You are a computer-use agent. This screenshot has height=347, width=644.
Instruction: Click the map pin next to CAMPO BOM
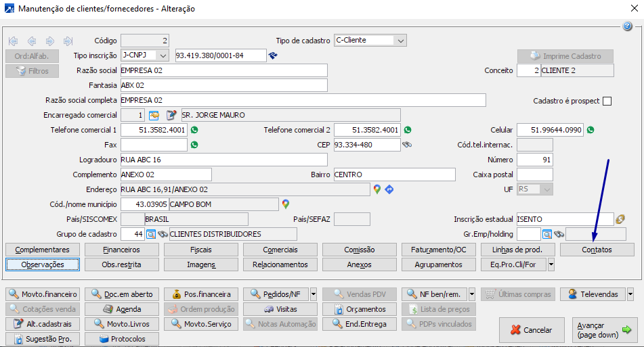point(286,204)
